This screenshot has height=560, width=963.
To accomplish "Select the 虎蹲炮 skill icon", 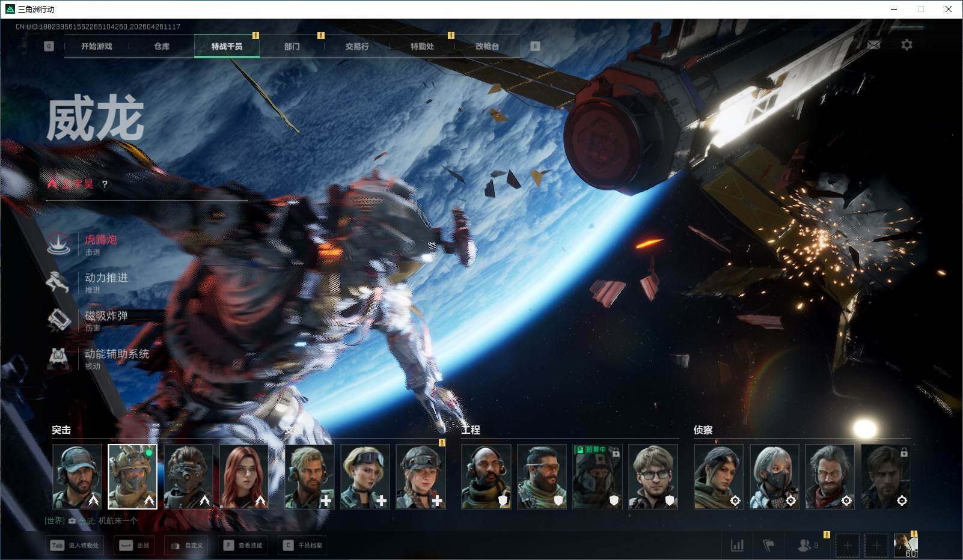I will [x=59, y=245].
